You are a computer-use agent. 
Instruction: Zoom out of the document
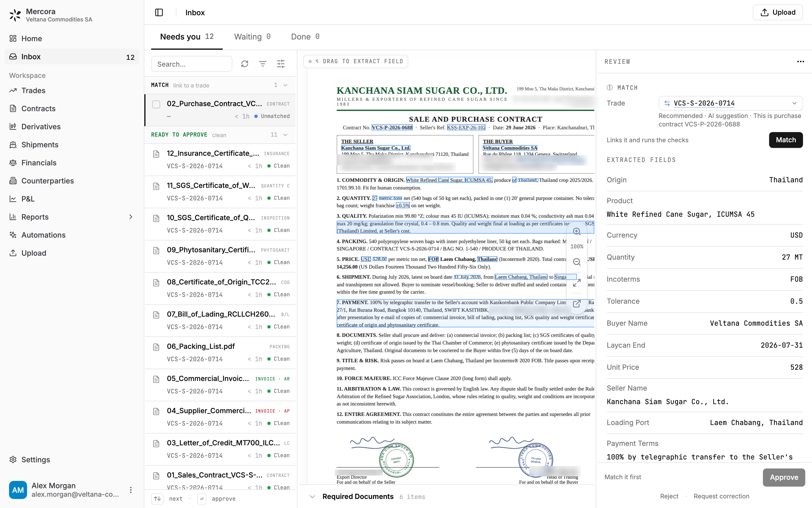tap(577, 262)
